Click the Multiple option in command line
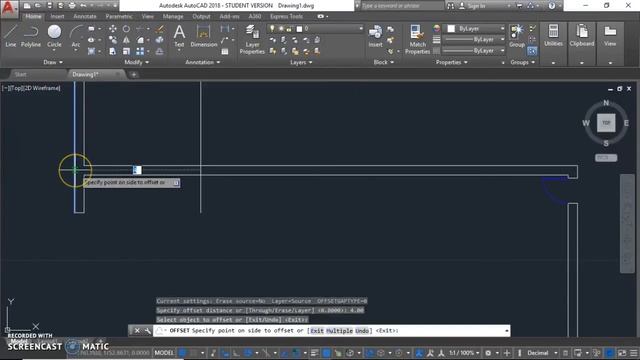The width and height of the screenshot is (640, 360). click(339, 331)
